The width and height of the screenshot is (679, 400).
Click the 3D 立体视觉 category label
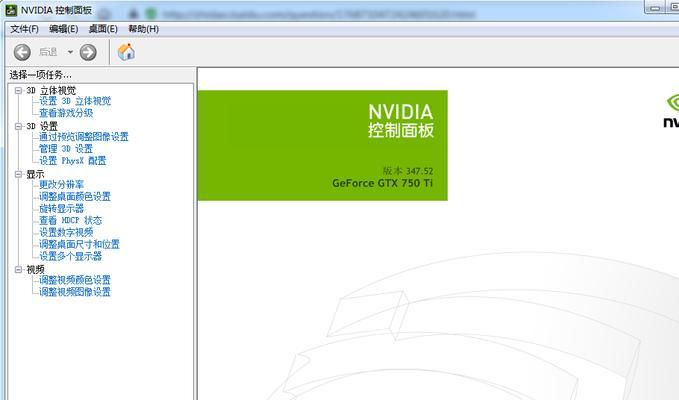[51, 90]
